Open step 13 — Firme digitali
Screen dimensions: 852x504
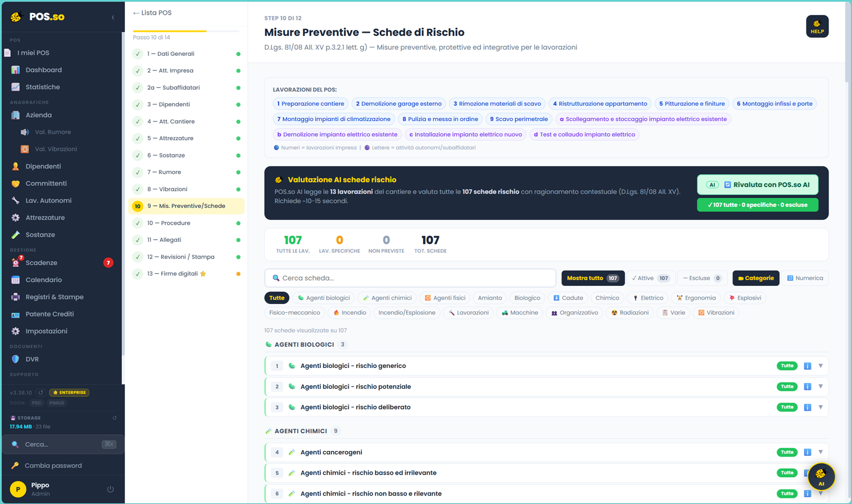pyautogui.click(x=186, y=274)
